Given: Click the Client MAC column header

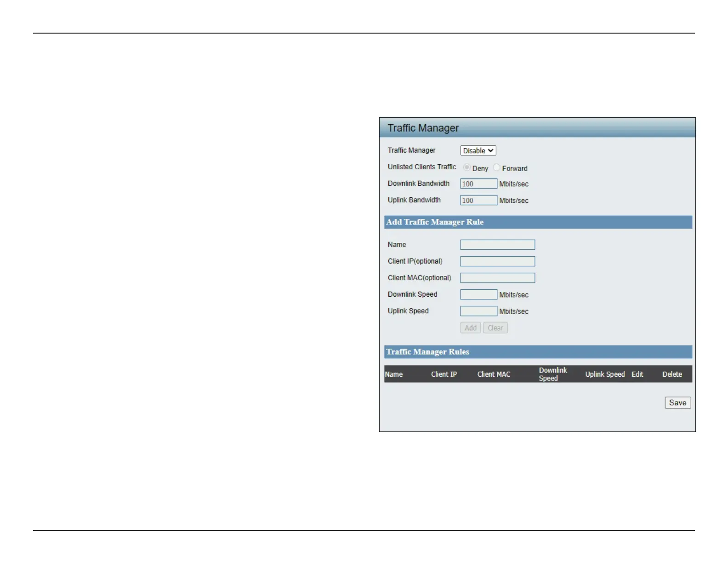Looking at the screenshot, I should [x=494, y=374].
